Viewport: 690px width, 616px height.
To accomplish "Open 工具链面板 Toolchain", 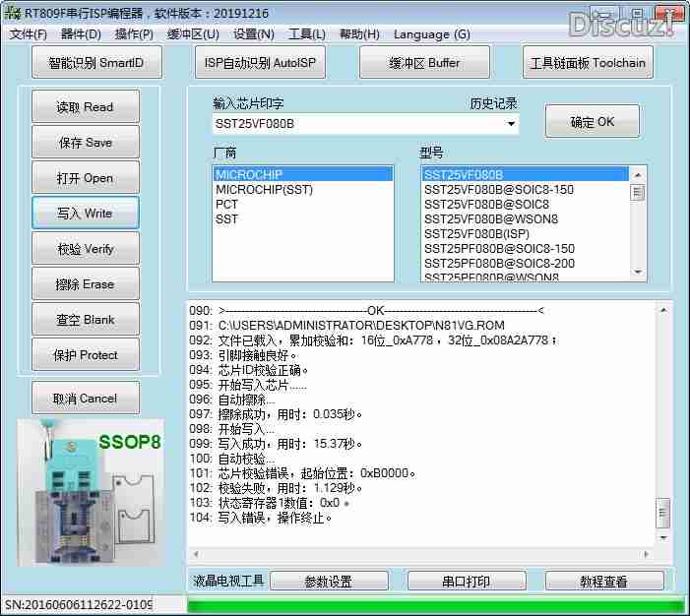I will (588, 62).
